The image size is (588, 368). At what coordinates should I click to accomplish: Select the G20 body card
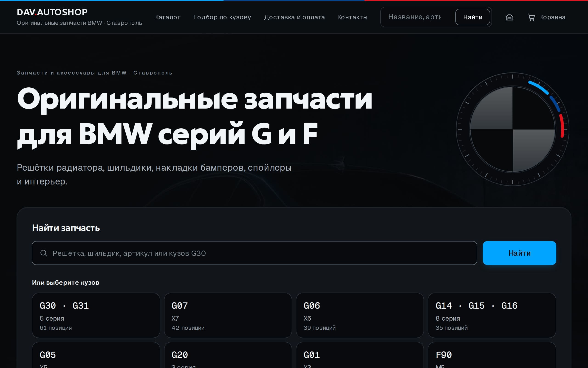click(x=228, y=355)
